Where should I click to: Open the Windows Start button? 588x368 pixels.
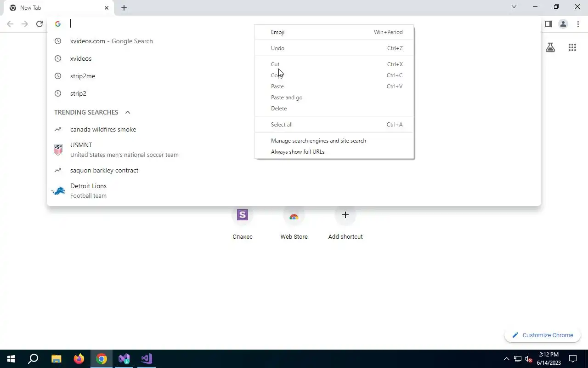pos(11,359)
